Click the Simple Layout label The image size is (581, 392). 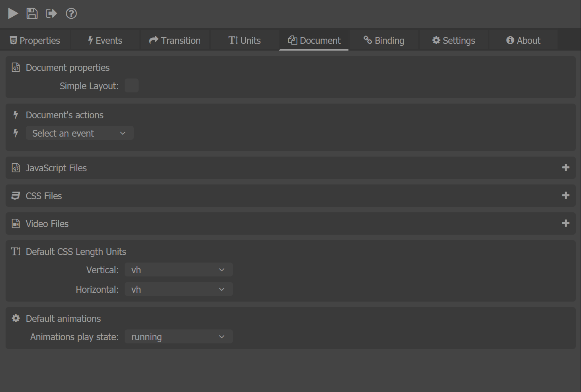pyautogui.click(x=89, y=86)
